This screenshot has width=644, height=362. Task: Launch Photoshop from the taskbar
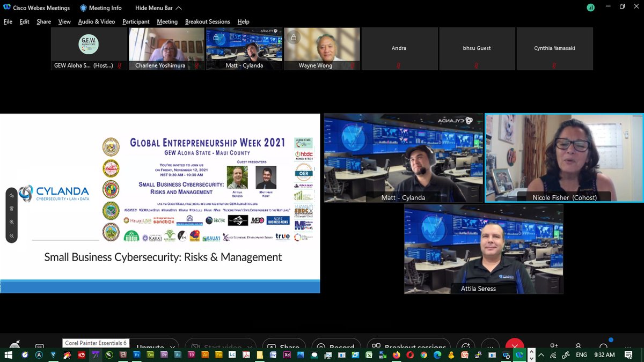137,355
